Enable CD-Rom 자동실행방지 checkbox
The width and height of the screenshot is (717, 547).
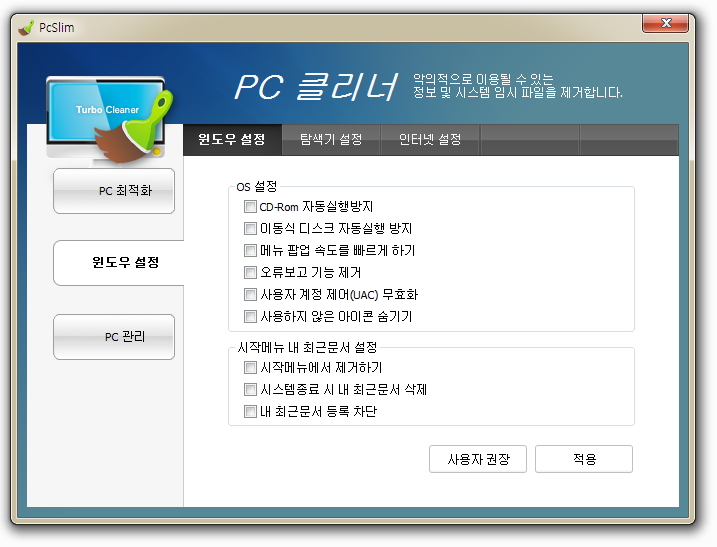coord(250,207)
